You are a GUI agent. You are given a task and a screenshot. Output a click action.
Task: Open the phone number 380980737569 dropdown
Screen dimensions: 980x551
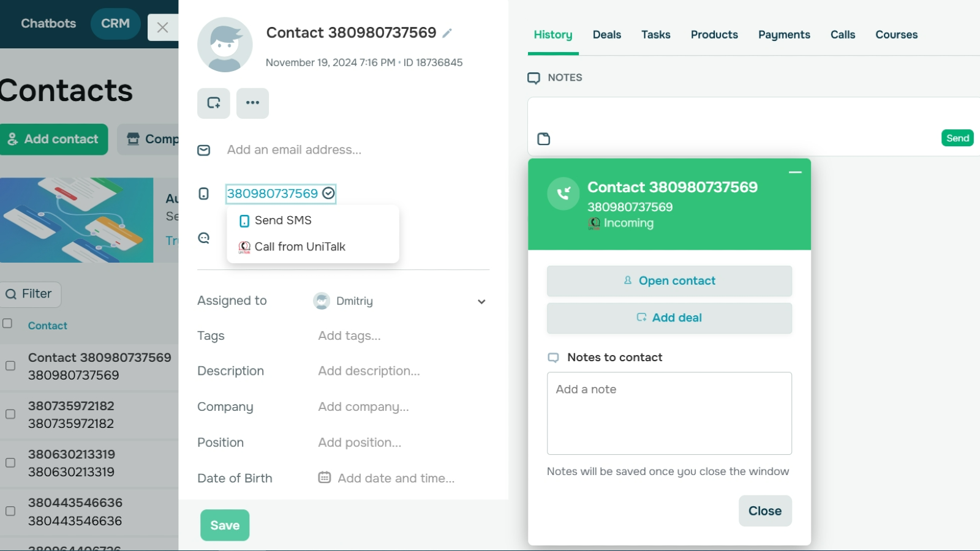pos(281,193)
